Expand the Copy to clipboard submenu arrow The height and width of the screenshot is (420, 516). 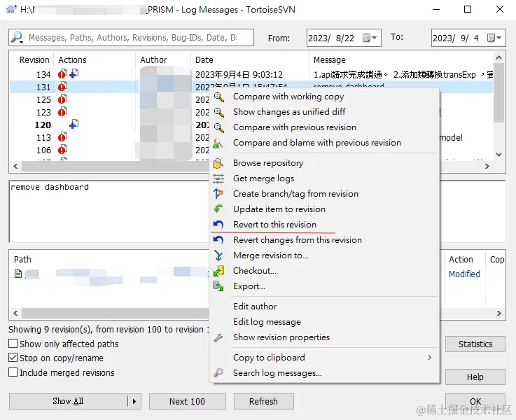coord(429,358)
